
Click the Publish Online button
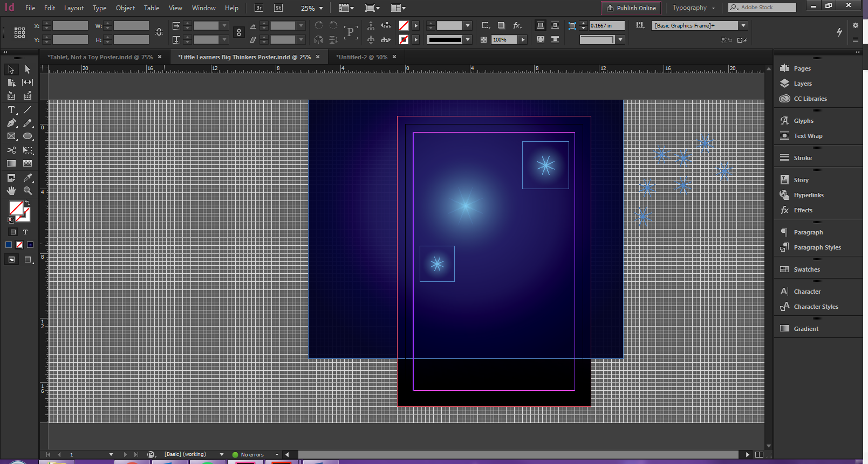[x=631, y=8]
